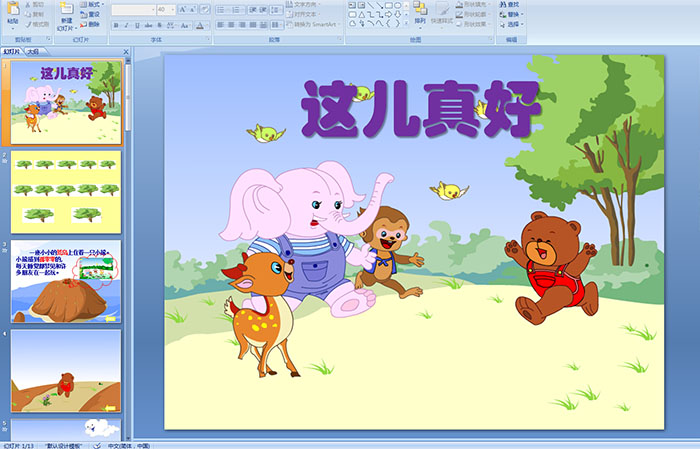Click the Delete (删除) slide button

click(x=90, y=24)
